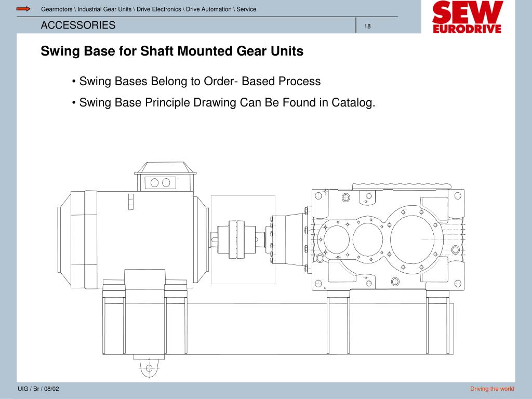Click the 'Swing Base for Shaft Mounted Gear Units' title

[172, 51]
